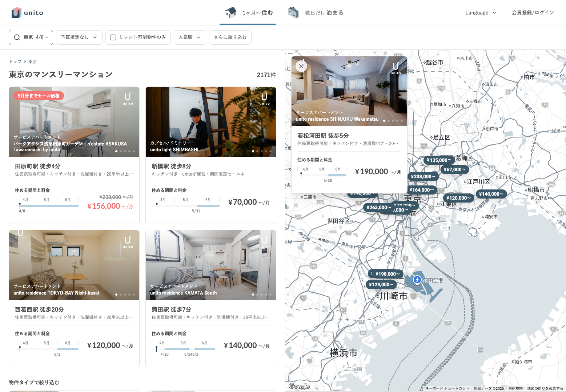Click the 蒲田駅 徒歩7分 listing title
This screenshot has width=566, height=392.
pos(172,309)
